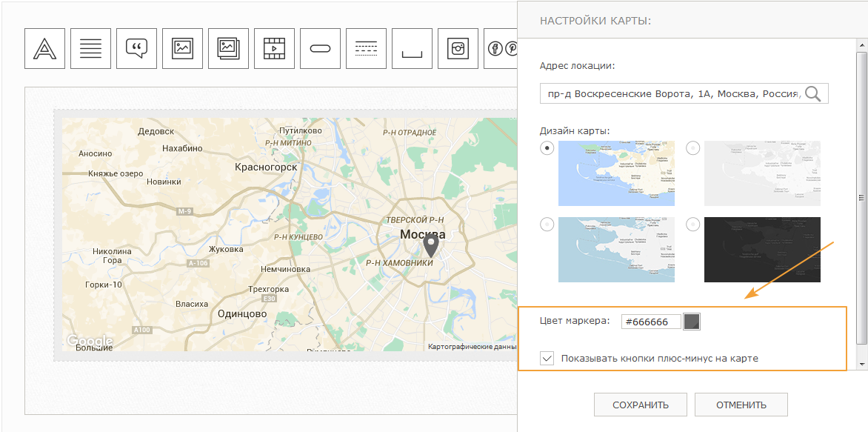Select the heading text block icon
Screen dimensions: 868x432
point(45,49)
